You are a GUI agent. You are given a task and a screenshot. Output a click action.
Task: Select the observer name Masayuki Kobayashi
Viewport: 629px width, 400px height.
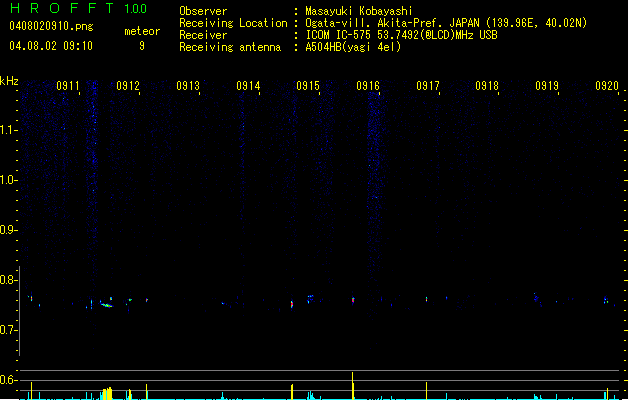coord(359,11)
